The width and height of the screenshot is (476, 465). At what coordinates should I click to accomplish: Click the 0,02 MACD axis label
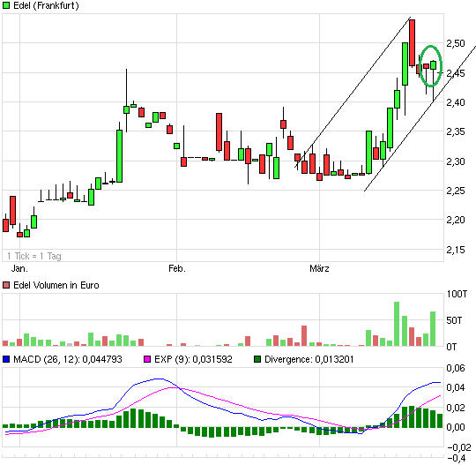click(456, 408)
